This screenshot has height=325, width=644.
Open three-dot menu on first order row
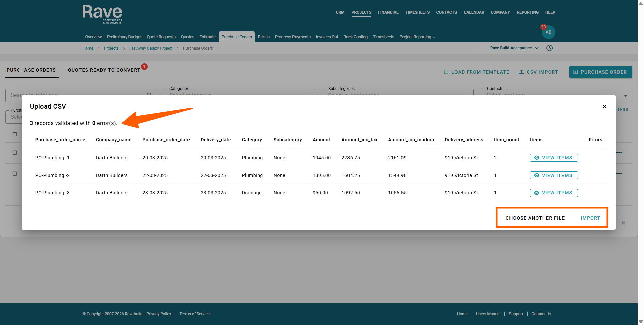(619, 153)
